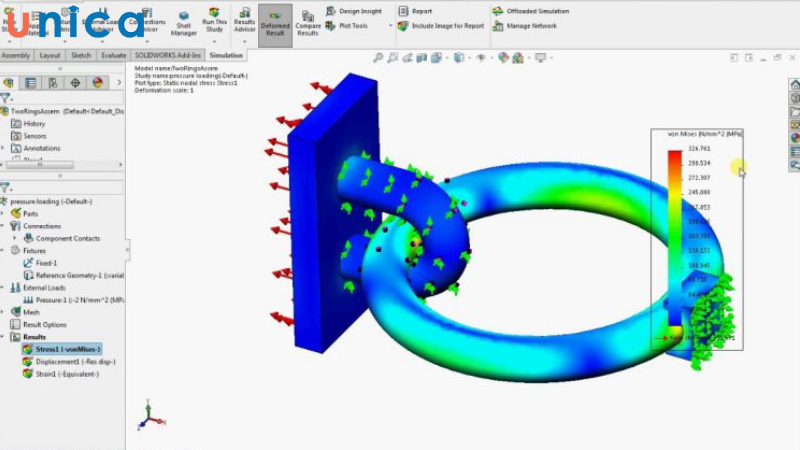Screen dimensions: 800x450
Task: Open the FeatureManager design tree tab
Action: (x=8, y=83)
